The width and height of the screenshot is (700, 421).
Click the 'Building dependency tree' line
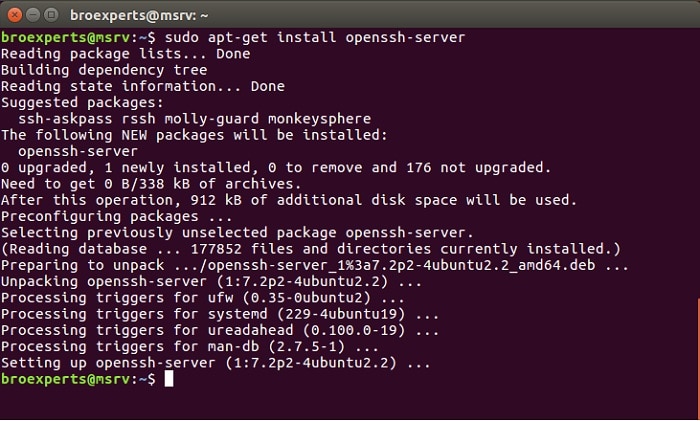[x=104, y=70]
